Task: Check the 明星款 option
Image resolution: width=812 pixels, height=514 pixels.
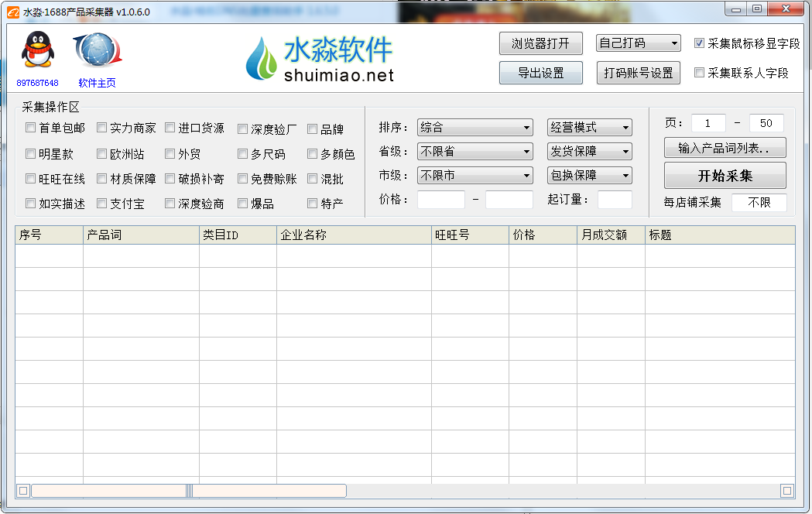Action: [x=30, y=154]
